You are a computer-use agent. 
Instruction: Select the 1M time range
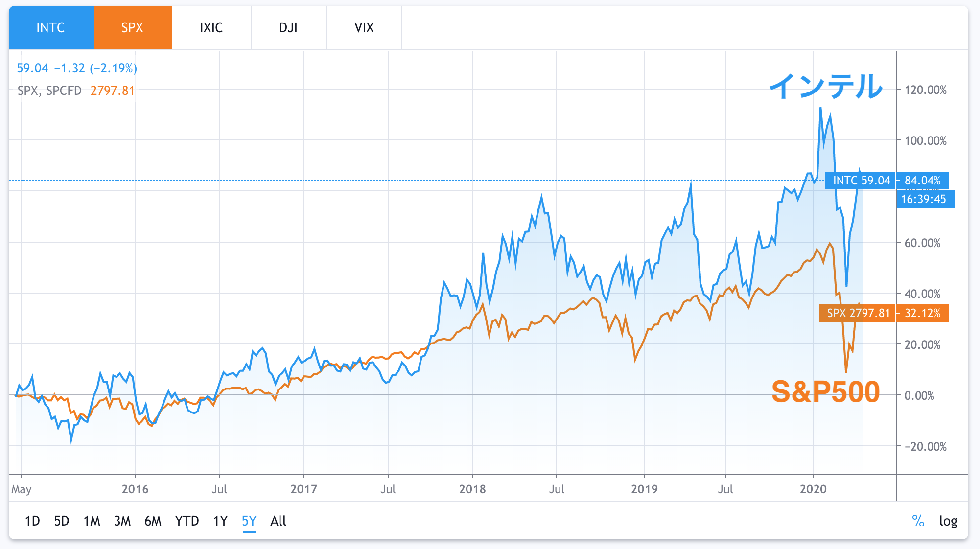(x=92, y=521)
